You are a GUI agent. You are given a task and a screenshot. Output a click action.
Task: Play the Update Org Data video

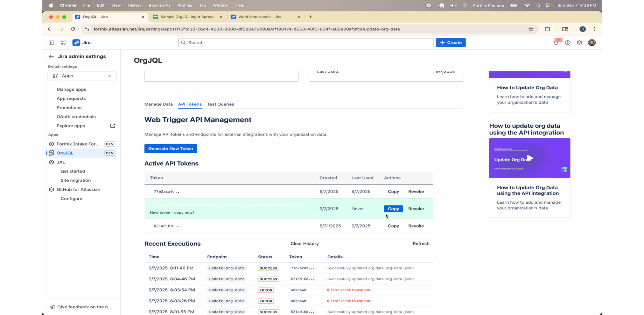point(530,158)
